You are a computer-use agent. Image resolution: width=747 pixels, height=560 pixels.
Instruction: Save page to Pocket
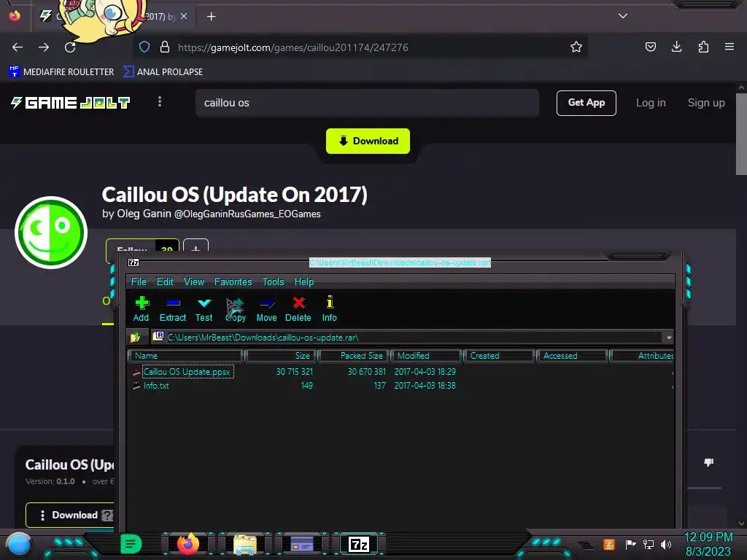pos(650,47)
